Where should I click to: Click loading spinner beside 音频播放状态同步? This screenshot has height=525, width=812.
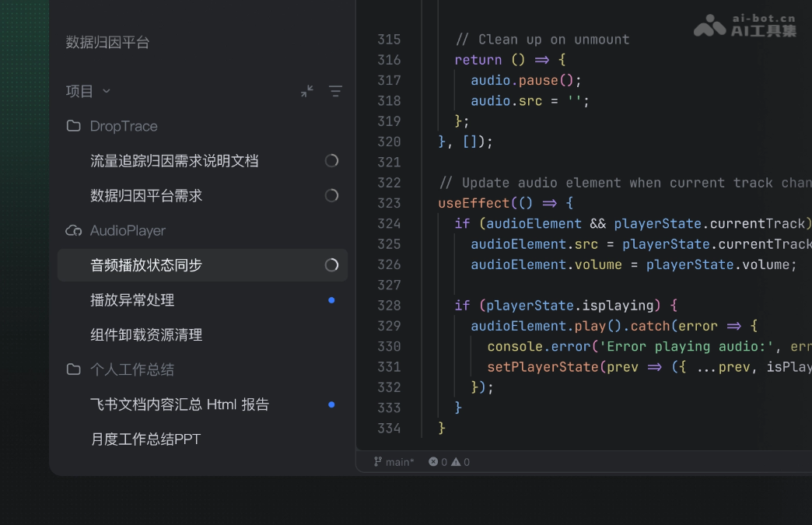[331, 265]
